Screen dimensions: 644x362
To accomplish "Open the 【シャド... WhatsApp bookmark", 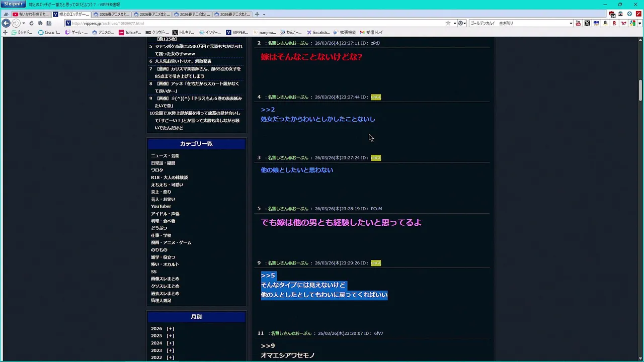I will coord(22,32).
